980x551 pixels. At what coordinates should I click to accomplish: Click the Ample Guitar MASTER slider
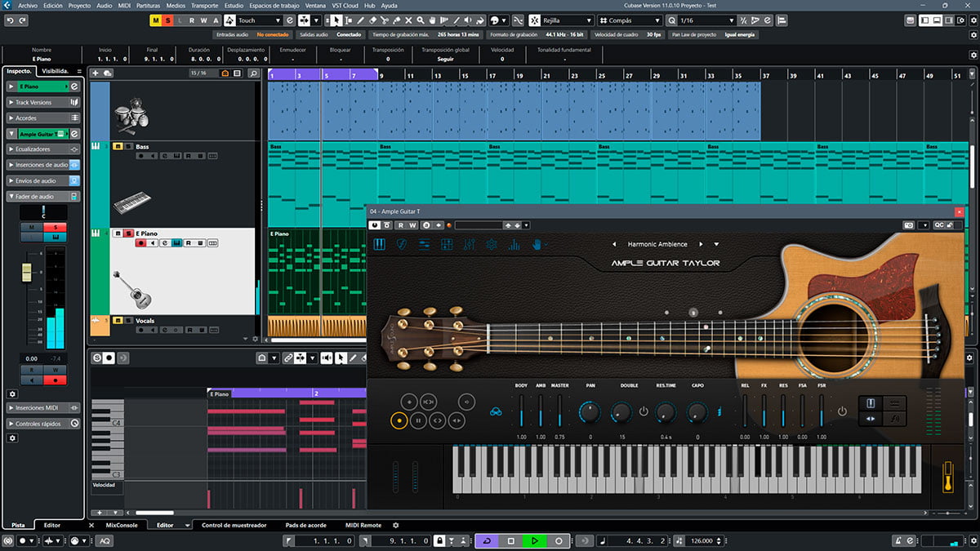[x=559, y=411]
